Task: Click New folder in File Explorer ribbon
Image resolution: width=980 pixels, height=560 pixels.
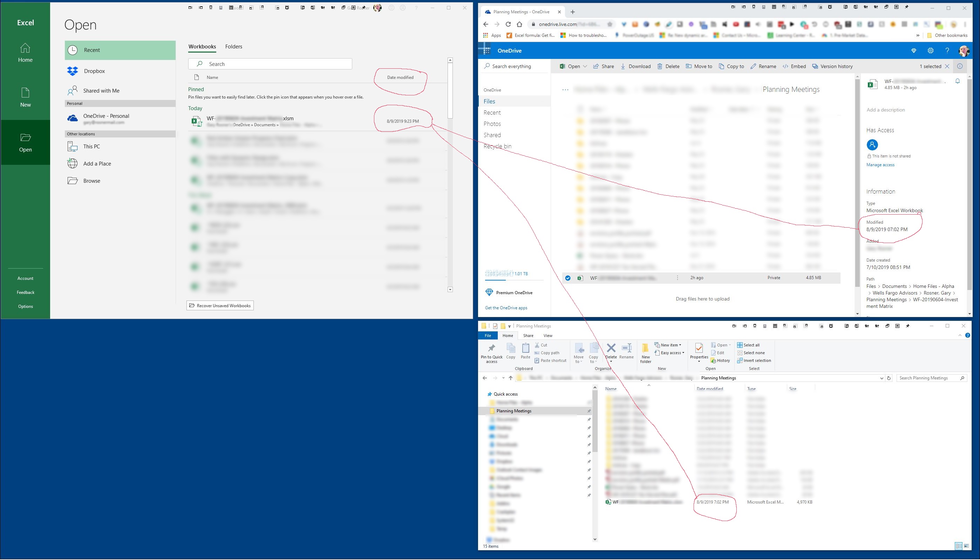Action: [x=646, y=353]
